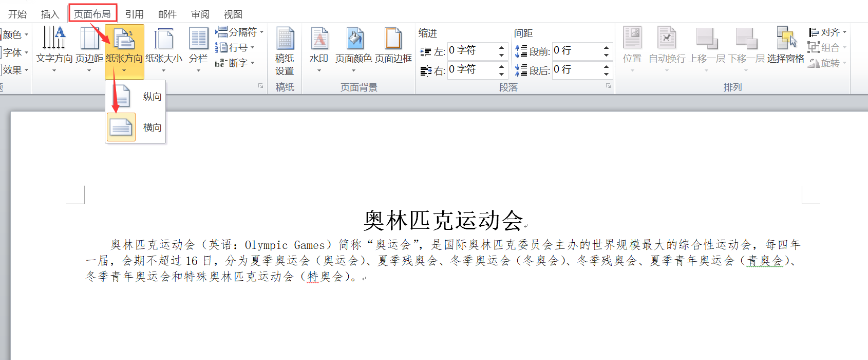Click the title 奥林匹克运动会
The image size is (868, 360).
coord(443,221)
